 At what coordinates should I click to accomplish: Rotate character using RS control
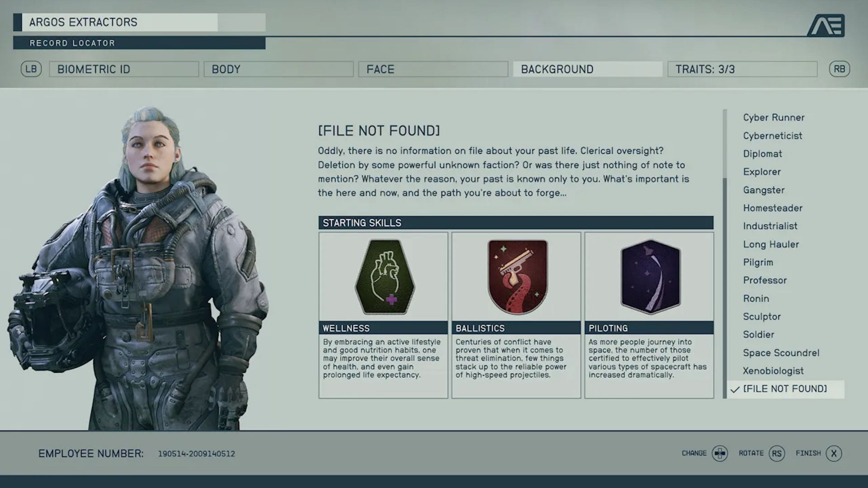(777, 454)
